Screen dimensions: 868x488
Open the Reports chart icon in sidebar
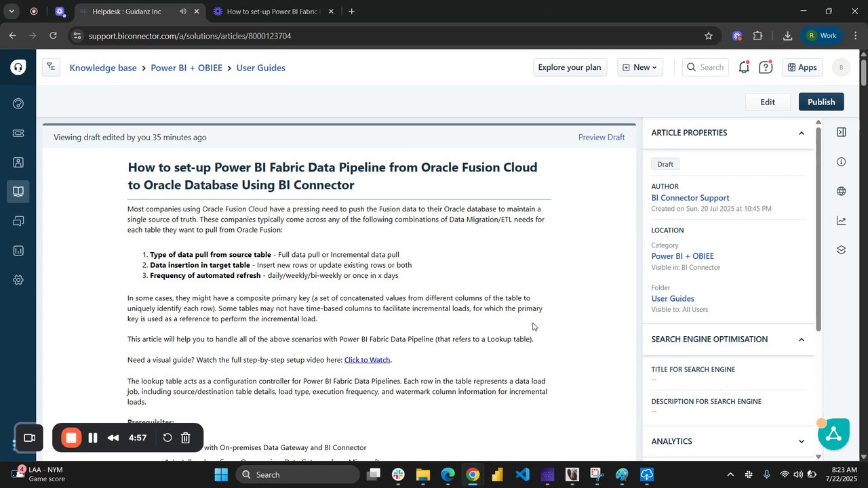click(x=18, y=251)
